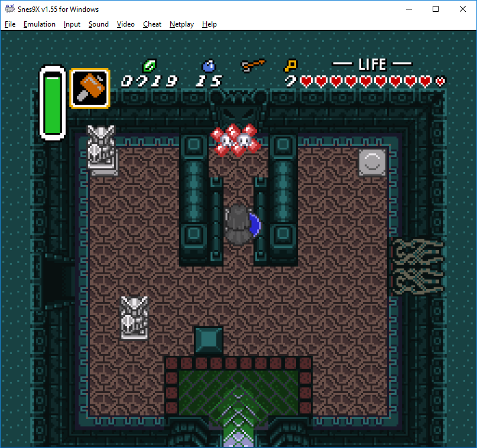Click the teal pushable block near stairs

click(209, 340)
